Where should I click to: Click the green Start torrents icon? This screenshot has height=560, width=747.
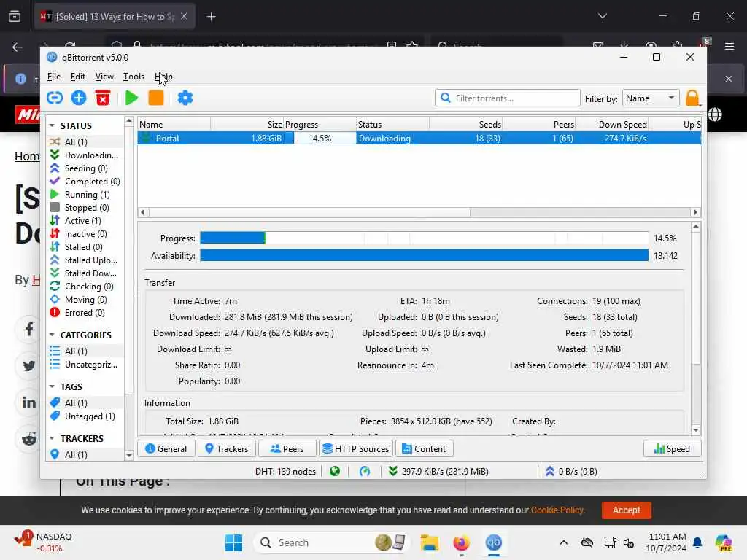tap(131, 98)
